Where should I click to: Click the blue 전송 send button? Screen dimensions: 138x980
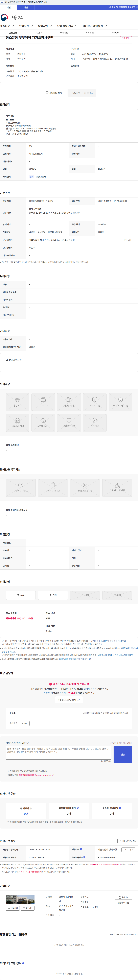[x=123, y=754]
